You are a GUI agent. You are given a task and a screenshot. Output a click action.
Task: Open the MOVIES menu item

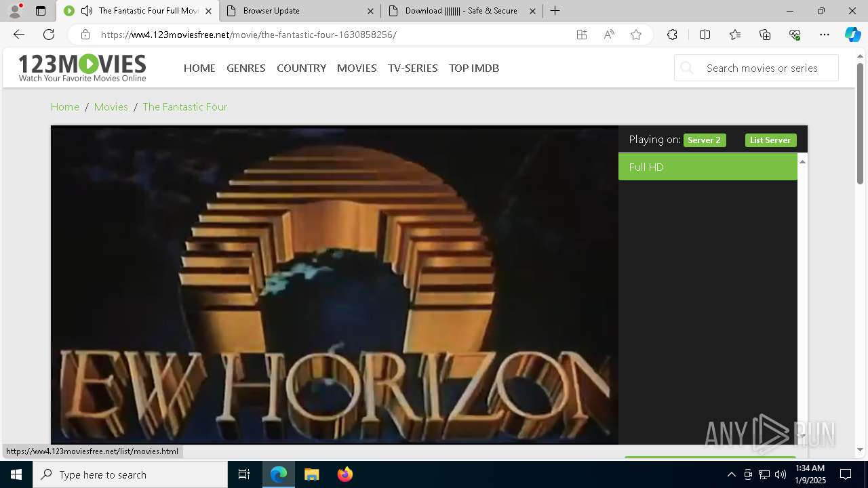[x=357, y=68]
